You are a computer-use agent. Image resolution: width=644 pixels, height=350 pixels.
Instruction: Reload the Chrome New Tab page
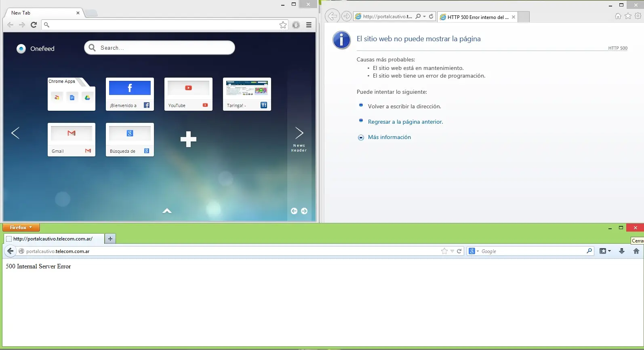(34, 25)
